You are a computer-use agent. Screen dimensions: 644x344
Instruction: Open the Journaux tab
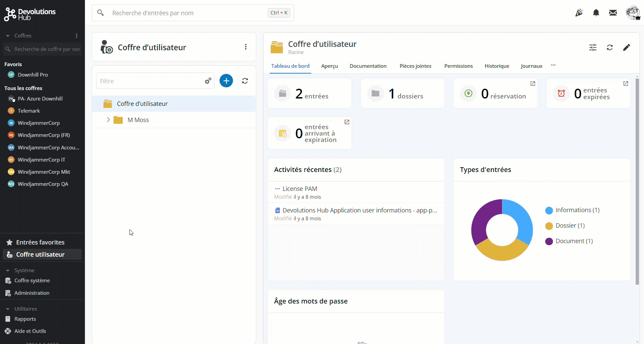[531, 66]
